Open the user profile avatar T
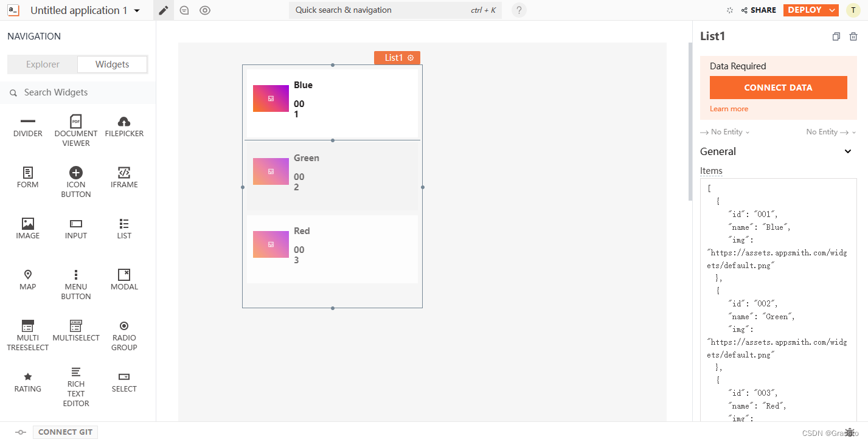This screenshot has height=442, width=868. click(x=853, y=10)
